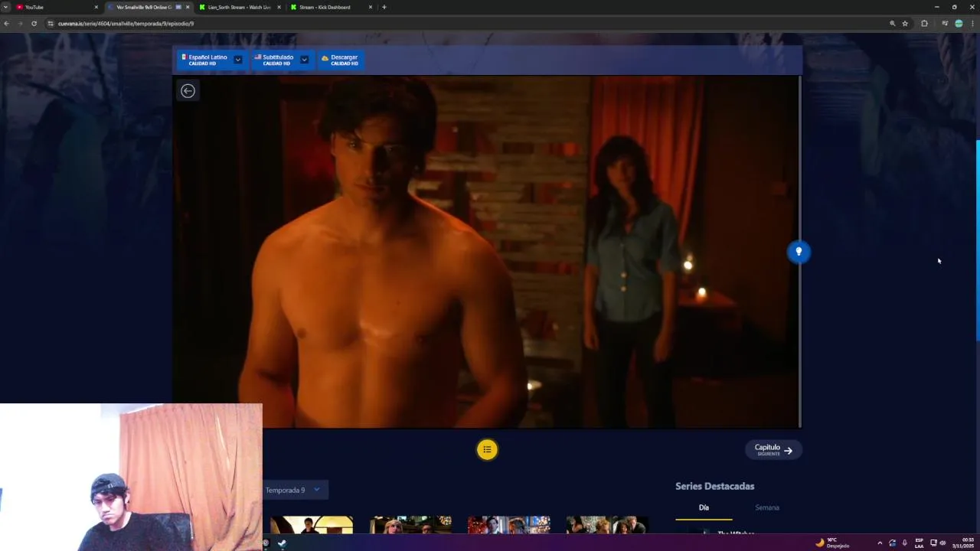Bookmark this page with the star icon
This screenshot has width=980, height=551.
pyautogui.click(x=905, y=24)
